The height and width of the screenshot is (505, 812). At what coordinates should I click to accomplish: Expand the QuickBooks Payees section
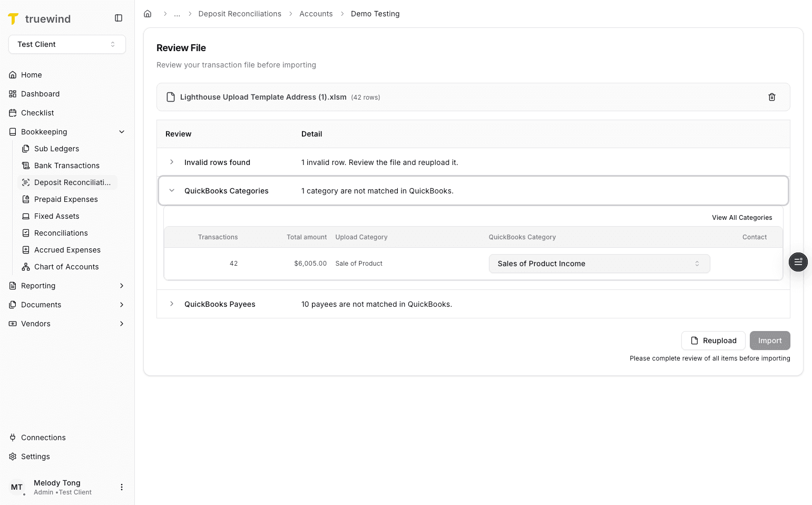pos(171,304)
